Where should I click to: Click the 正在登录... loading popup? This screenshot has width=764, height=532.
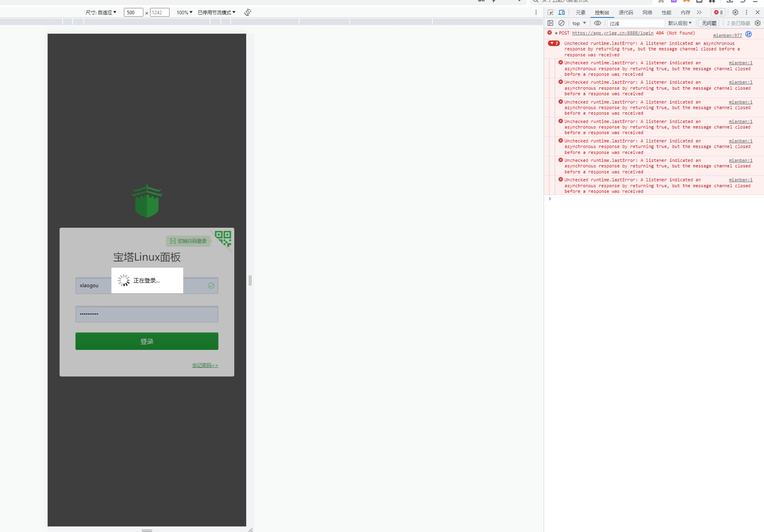pyautogui.click(x=147, y=280)
